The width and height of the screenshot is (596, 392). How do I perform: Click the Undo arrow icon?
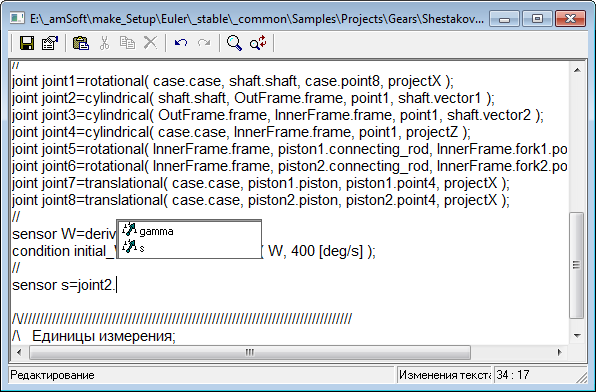coord(181,43)
